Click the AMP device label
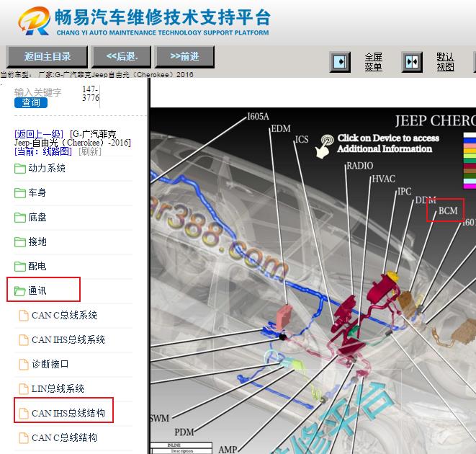The height and width of the screenshot is (454, 476). click(x=228, y=450)
